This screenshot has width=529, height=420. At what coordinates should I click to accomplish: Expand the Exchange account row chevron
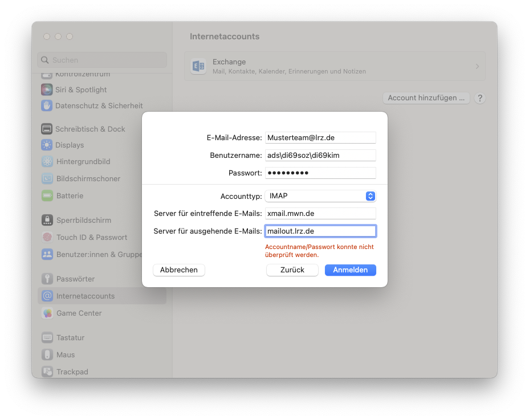[x=477, y=67]
